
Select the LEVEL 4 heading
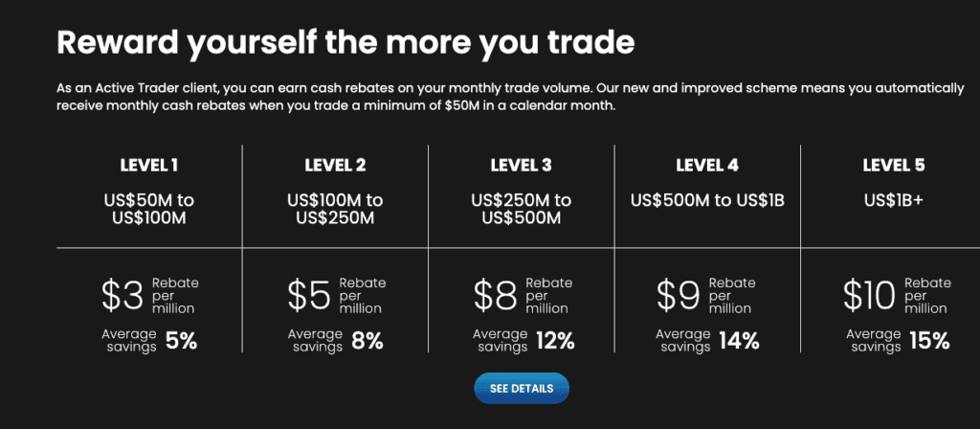pyautogui.click(x=707, y=166)
